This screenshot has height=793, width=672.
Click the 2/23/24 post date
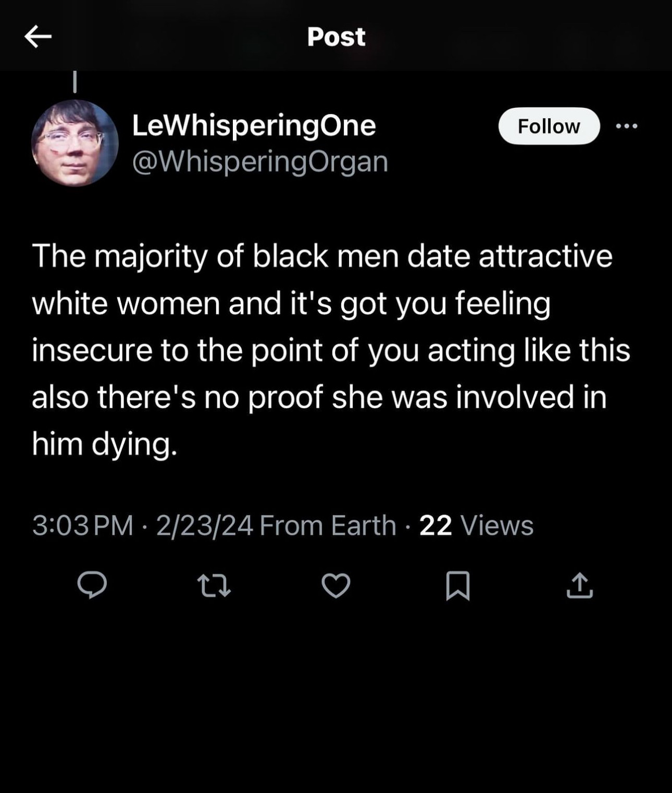pos(204,525)
